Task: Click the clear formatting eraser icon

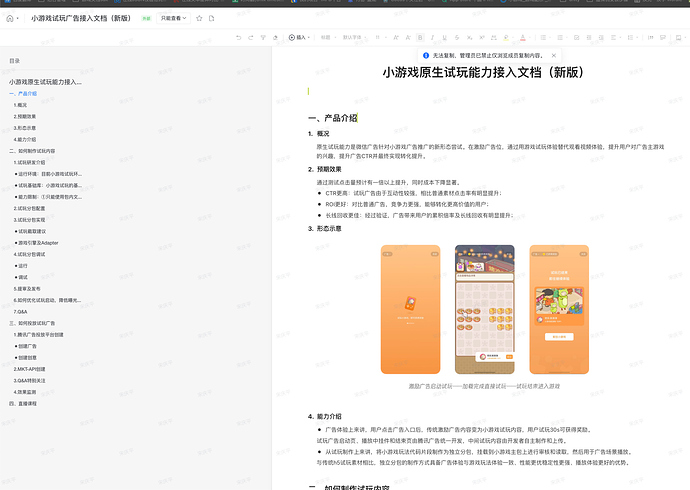Action: coord(275,37)
